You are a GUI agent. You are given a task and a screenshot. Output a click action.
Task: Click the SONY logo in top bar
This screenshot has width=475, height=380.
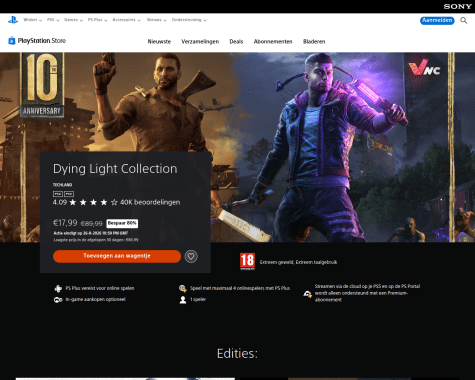(x=457, y=6)
